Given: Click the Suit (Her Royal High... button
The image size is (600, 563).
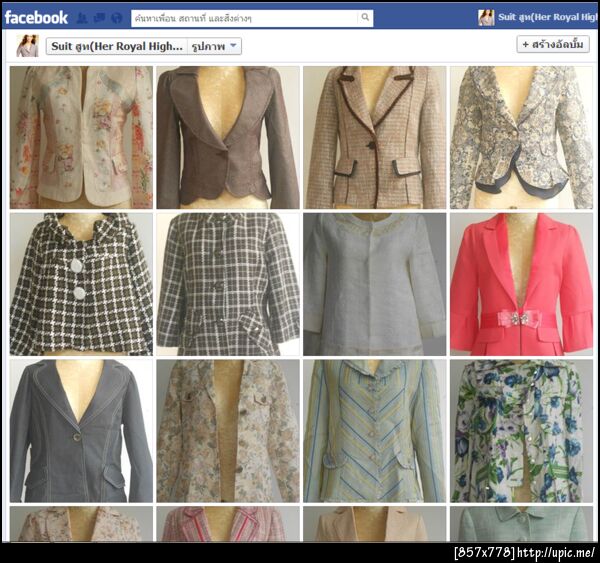Looking at the screenshot, I should coord(117,46).
